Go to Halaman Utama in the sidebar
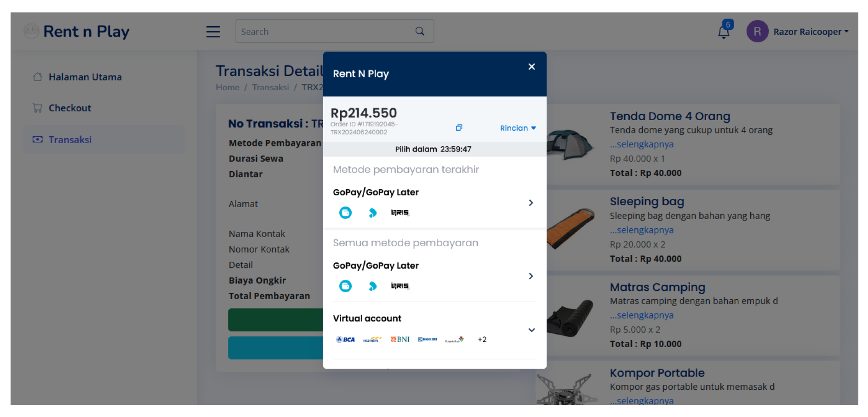 tap(85, 77)
